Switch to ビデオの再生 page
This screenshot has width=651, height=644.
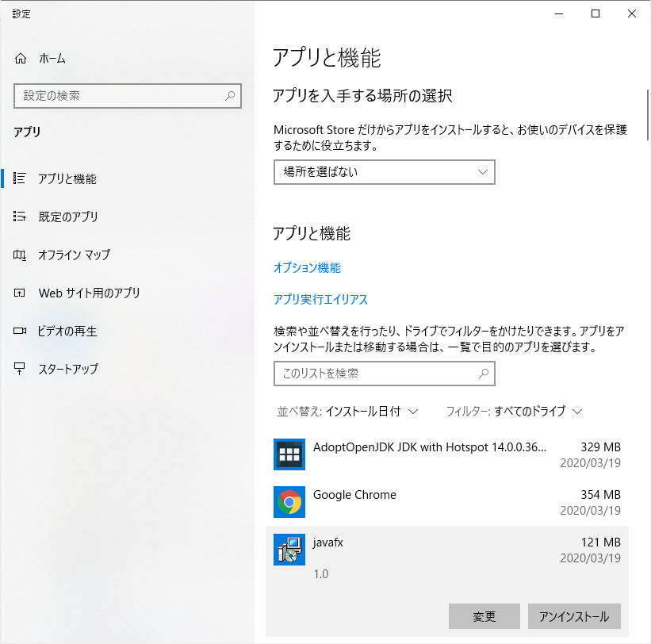[127, 331]
